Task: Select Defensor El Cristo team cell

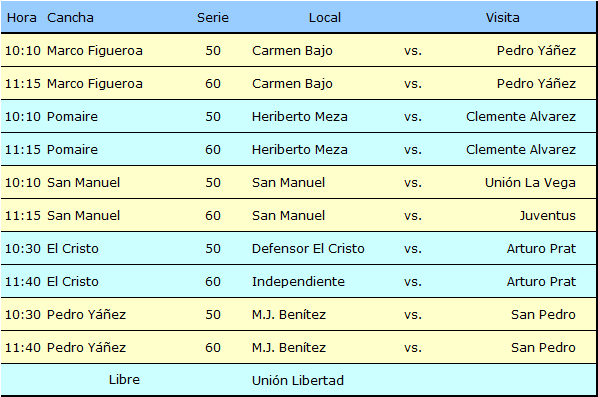Action: click(x=308, y=248)
